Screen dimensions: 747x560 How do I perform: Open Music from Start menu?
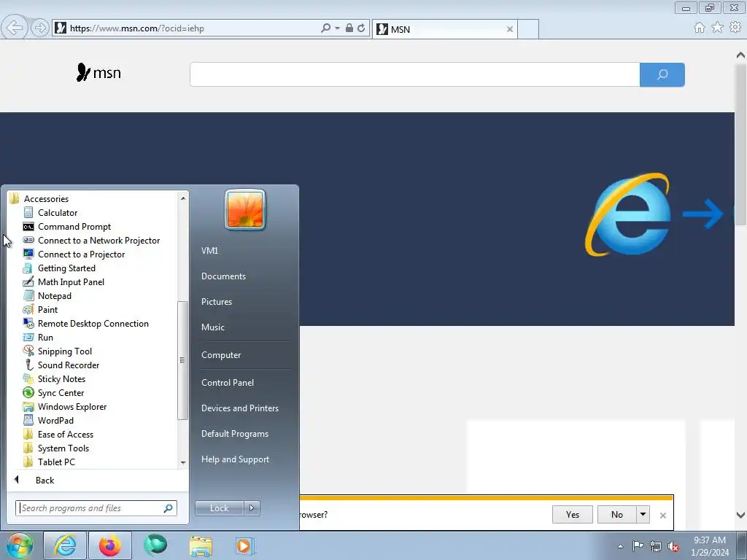212,327
